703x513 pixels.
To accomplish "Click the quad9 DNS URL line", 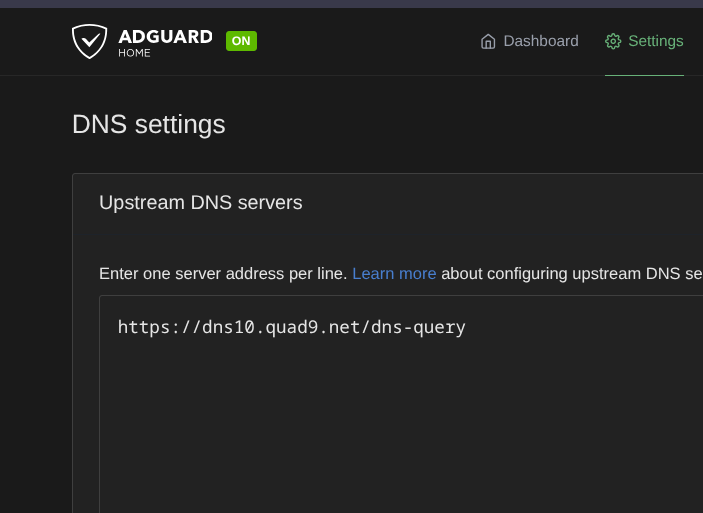I will pyautogui.click(x=291, y=327).
